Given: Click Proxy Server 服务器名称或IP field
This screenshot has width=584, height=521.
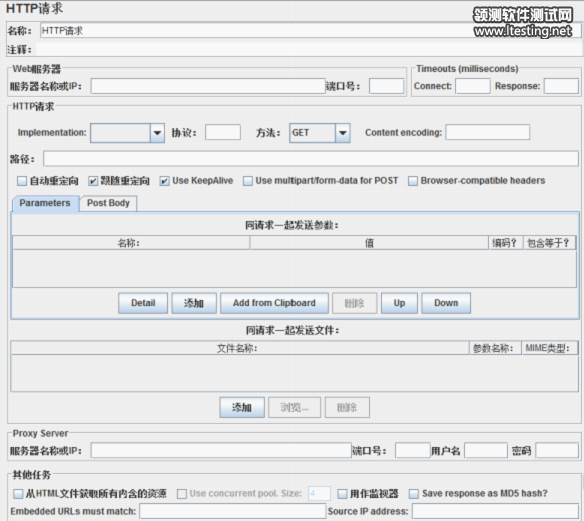Looking at the screenshot, I should click(x=221, y=451).
